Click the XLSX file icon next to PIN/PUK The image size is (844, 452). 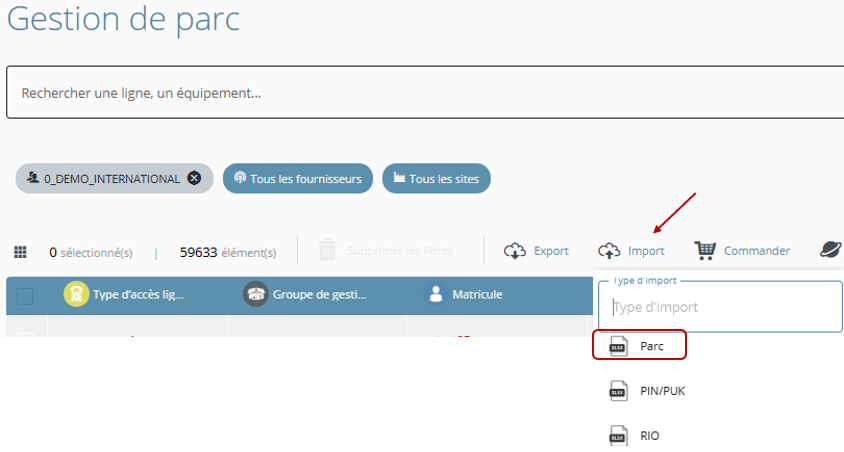[618, 391]
